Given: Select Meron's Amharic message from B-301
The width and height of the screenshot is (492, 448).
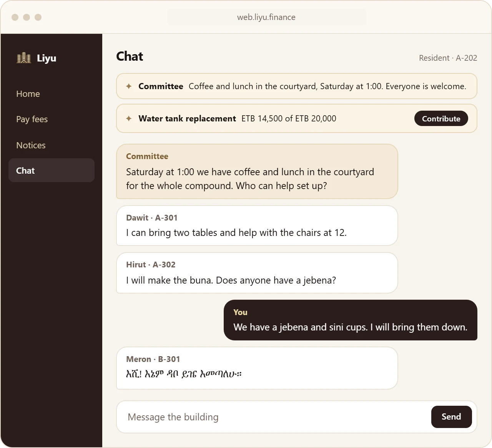Looking at the screenshot, I should (257, 368).
